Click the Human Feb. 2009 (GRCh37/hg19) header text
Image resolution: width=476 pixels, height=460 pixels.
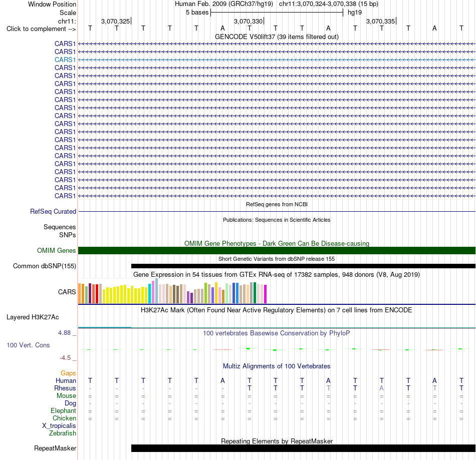[x=224, y=4]
